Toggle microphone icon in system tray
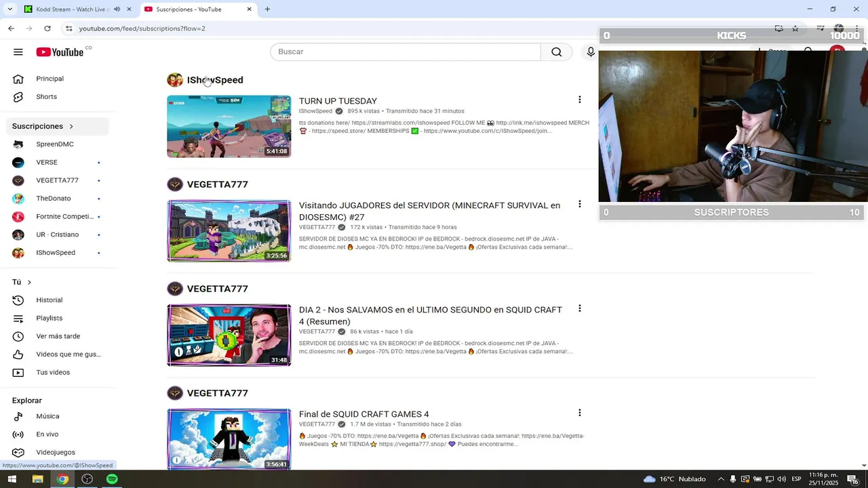868x488 pixels. pos(733,479)
